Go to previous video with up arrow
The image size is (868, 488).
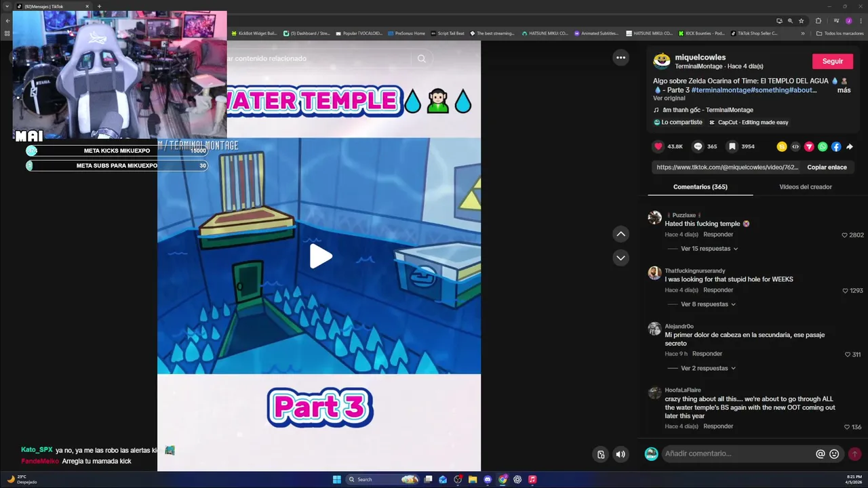pyautogui.click(x=620, y=235)
